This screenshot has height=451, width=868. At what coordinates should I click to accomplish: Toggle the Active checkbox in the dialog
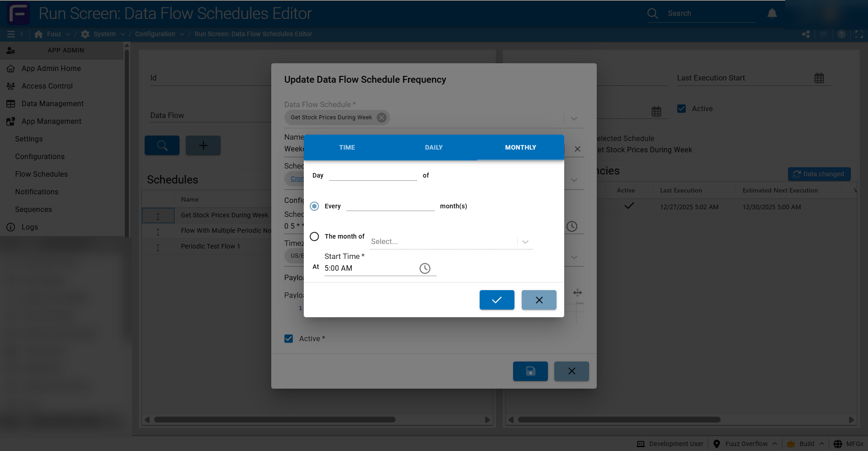[288, 338]
